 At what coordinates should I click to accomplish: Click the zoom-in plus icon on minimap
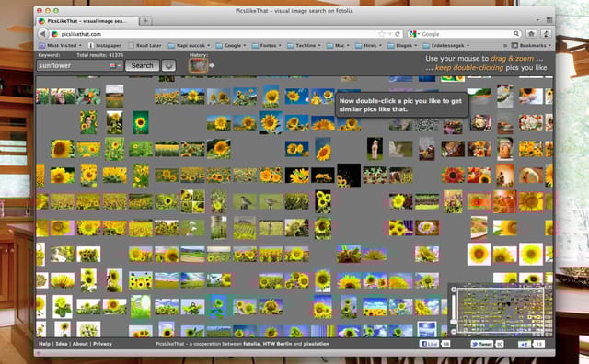[x=454, y=290]
